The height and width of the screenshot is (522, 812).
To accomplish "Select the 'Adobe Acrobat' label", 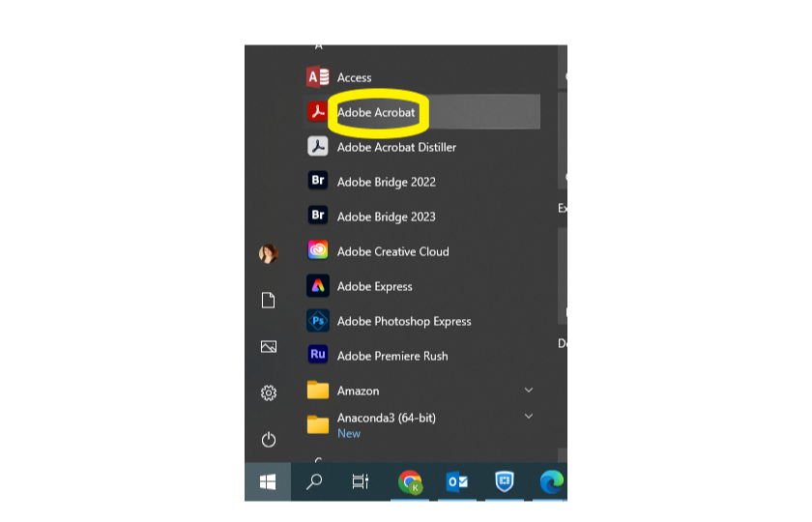I will [x=376, y=112].
